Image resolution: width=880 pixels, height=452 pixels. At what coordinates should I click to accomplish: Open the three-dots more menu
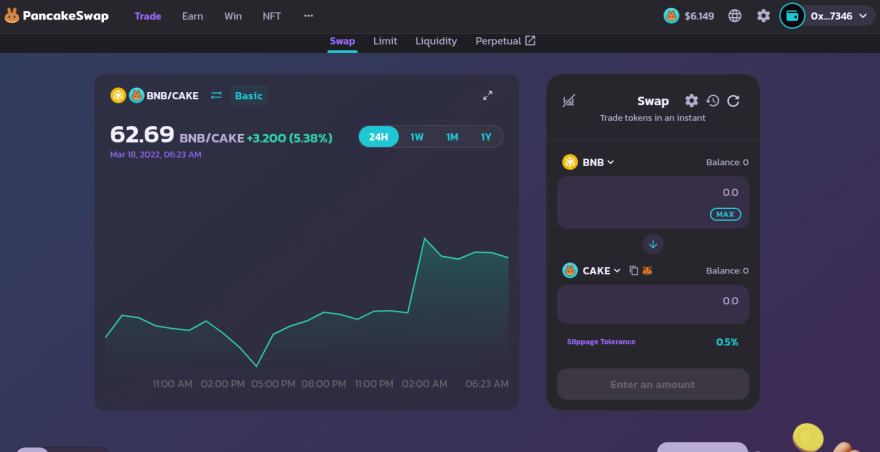pos(309,16)
